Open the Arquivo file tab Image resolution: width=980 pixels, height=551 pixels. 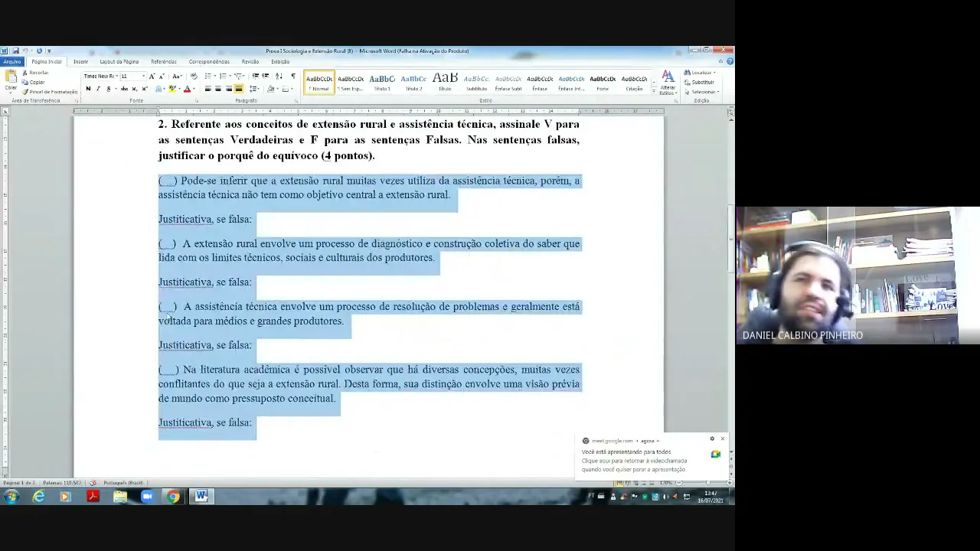(11, 61)
